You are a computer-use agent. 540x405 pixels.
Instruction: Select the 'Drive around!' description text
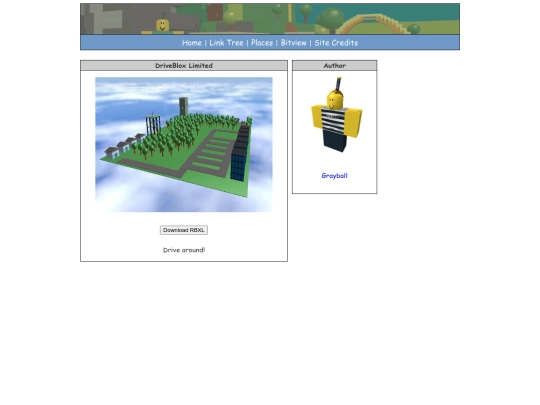(x=184, y=250)
